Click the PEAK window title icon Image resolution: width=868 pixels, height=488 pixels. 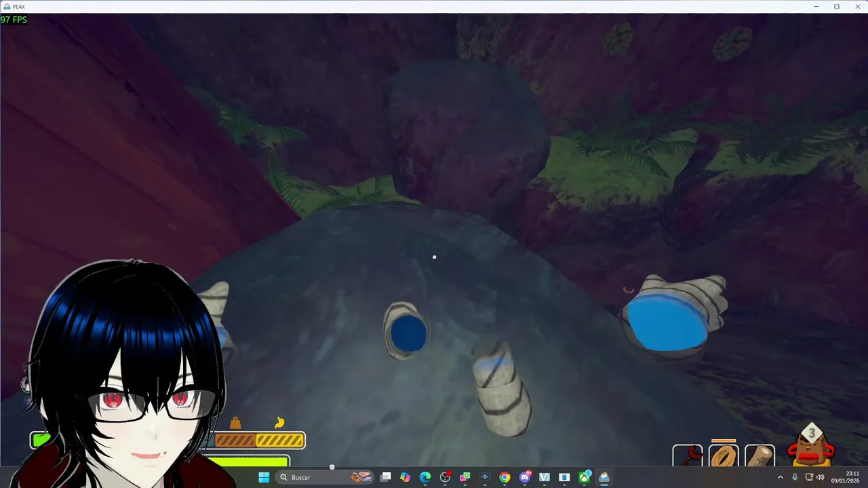click(x=6, y=6)
